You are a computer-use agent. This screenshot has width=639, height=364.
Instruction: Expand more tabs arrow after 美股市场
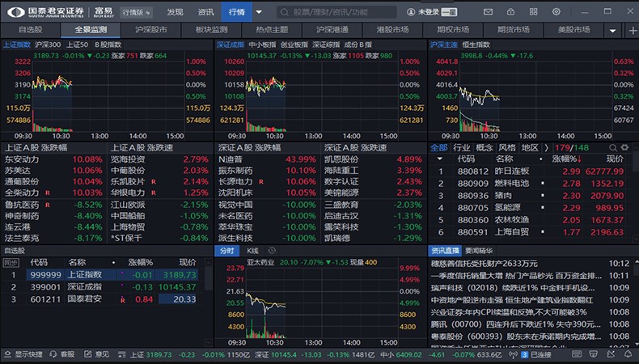tap(612, 31)
